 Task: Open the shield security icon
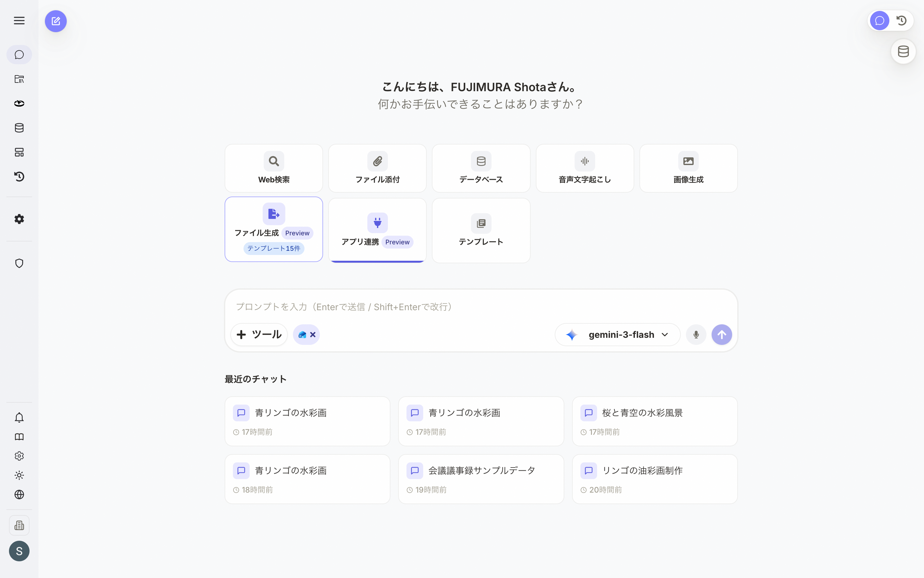[x=19, y=263]
